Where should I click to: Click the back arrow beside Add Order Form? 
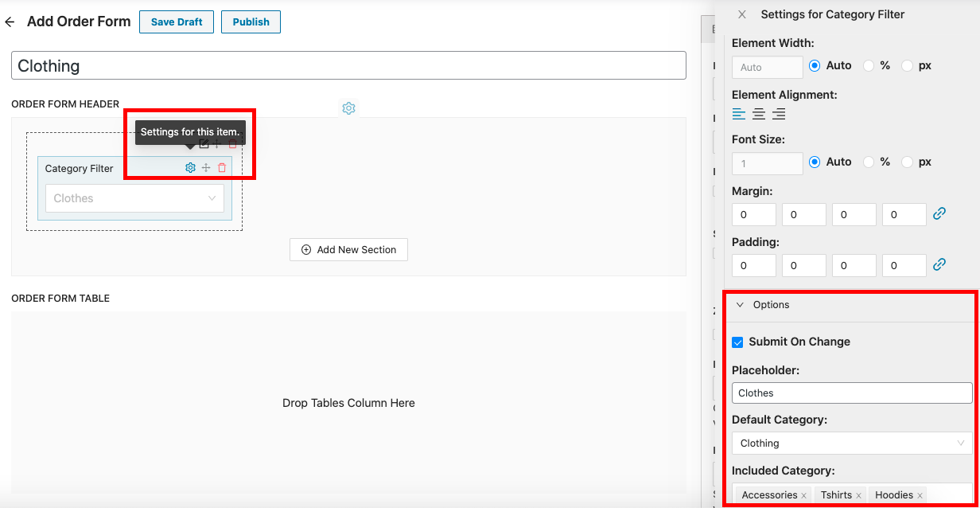point(10,22)
